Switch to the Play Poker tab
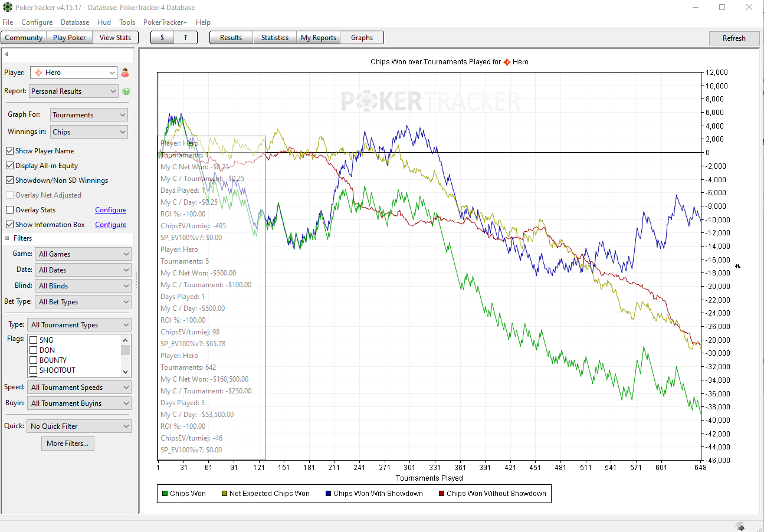This screenshot has width=764, height=532. coord(70,38)
